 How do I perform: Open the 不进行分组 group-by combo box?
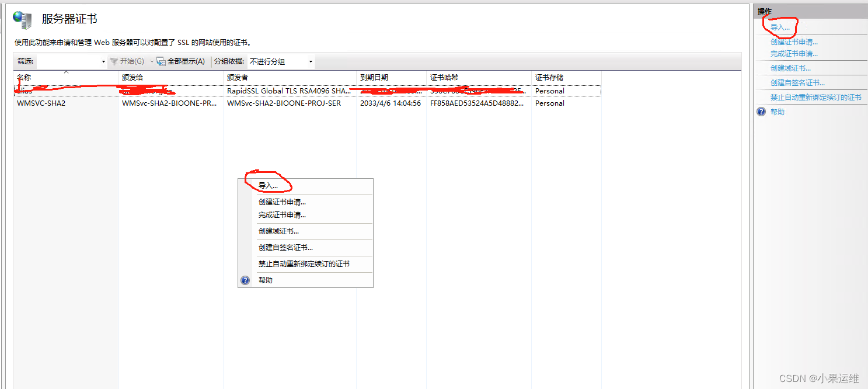281,61
